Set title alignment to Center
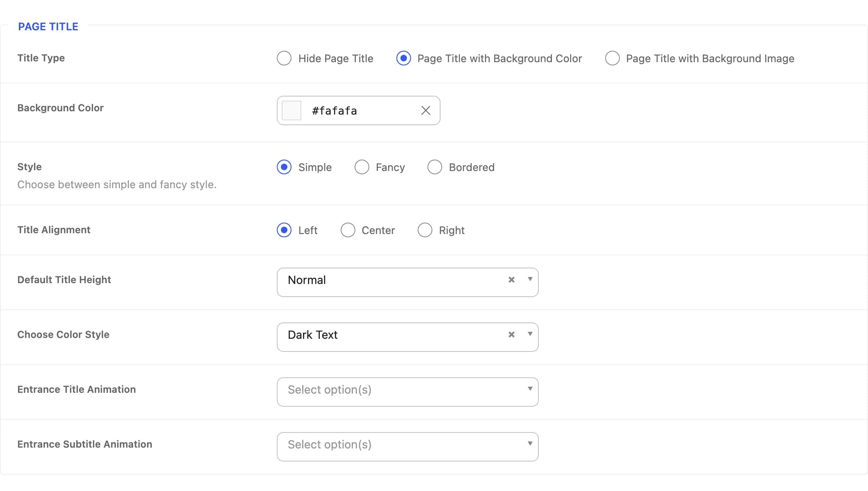 (348, 230)
